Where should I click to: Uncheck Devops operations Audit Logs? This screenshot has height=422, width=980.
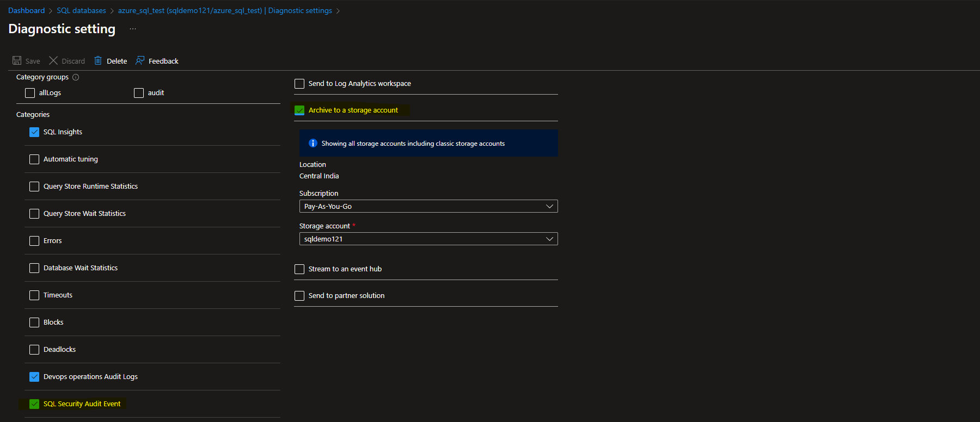34,377
